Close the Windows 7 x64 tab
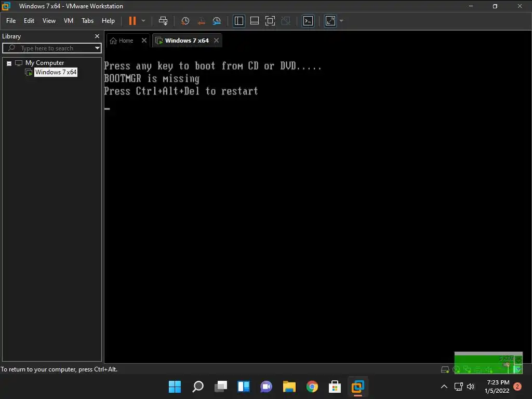 coord(217,41)
